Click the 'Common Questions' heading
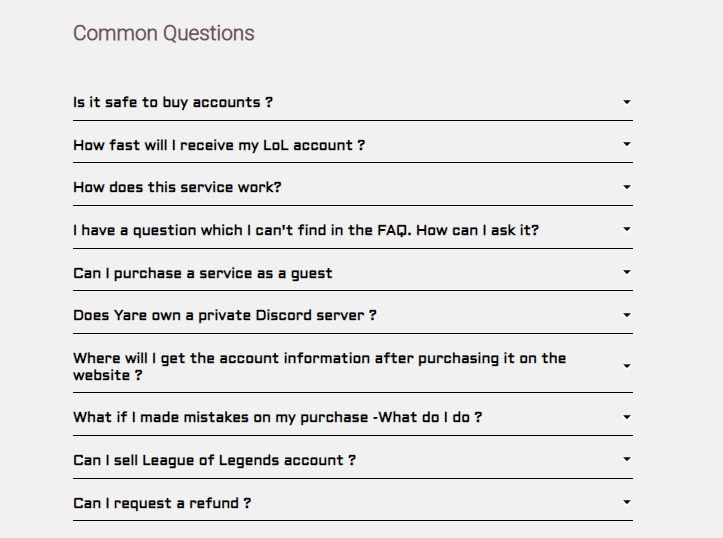 [x=164, y=33]
